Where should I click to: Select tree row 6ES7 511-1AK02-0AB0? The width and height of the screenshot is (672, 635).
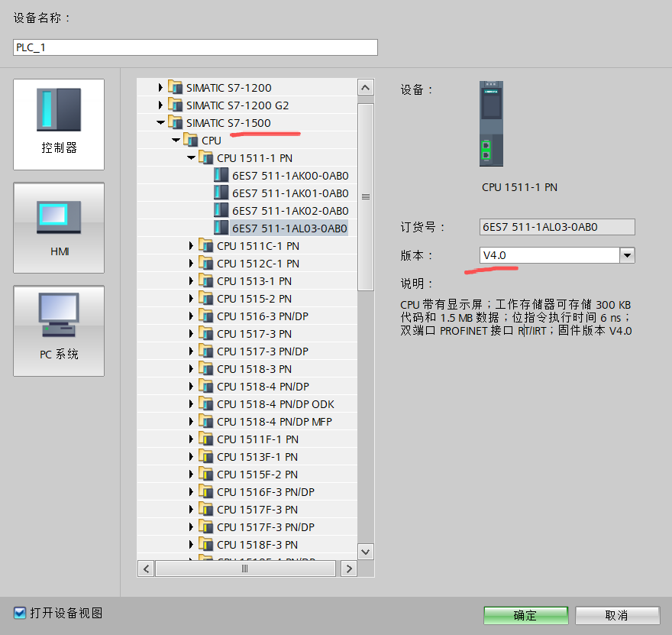click(x=247, y=211)
